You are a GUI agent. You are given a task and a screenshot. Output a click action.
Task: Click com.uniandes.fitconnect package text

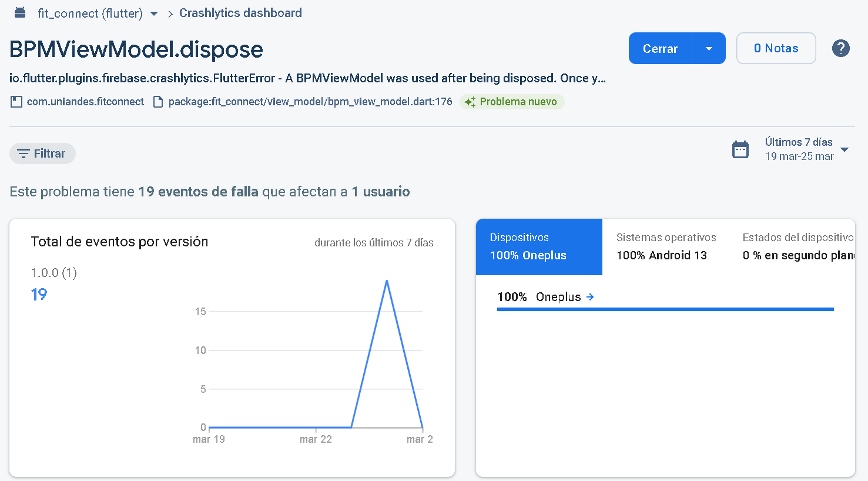click(x=85, y=102)
